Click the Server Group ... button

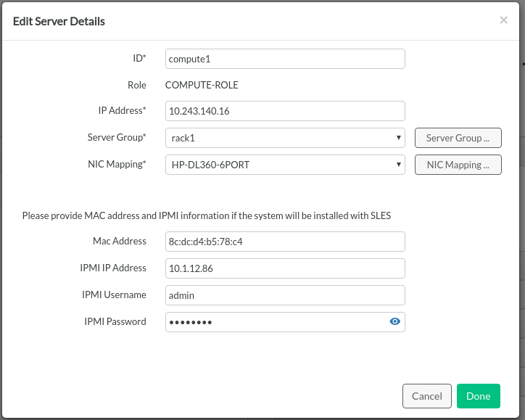click(458, 138)
